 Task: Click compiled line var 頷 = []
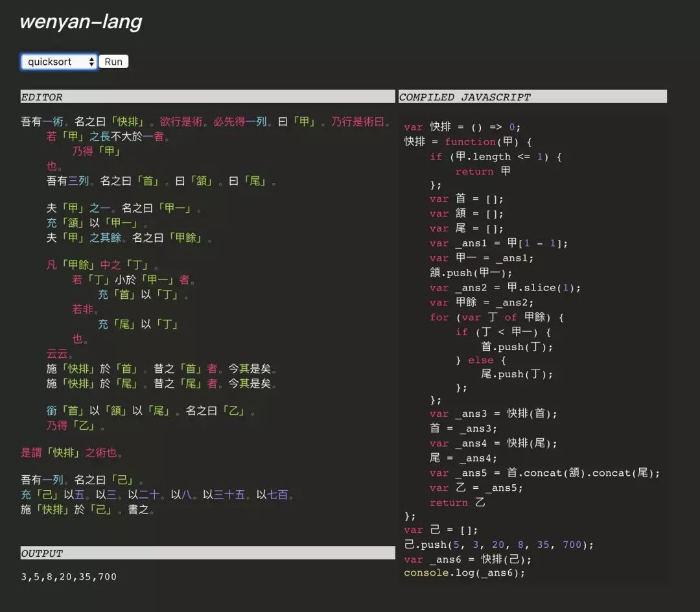[467, 213]
